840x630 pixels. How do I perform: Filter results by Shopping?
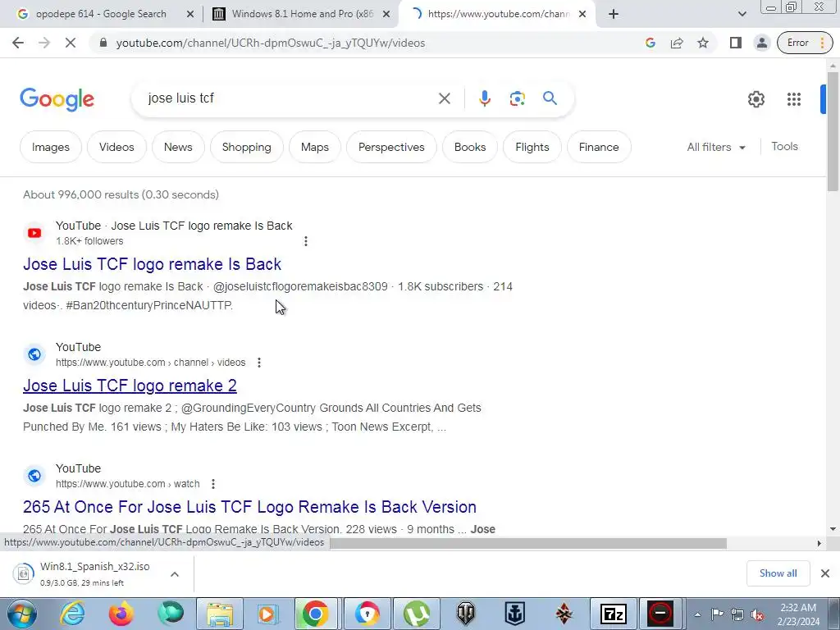coord(246,147)
